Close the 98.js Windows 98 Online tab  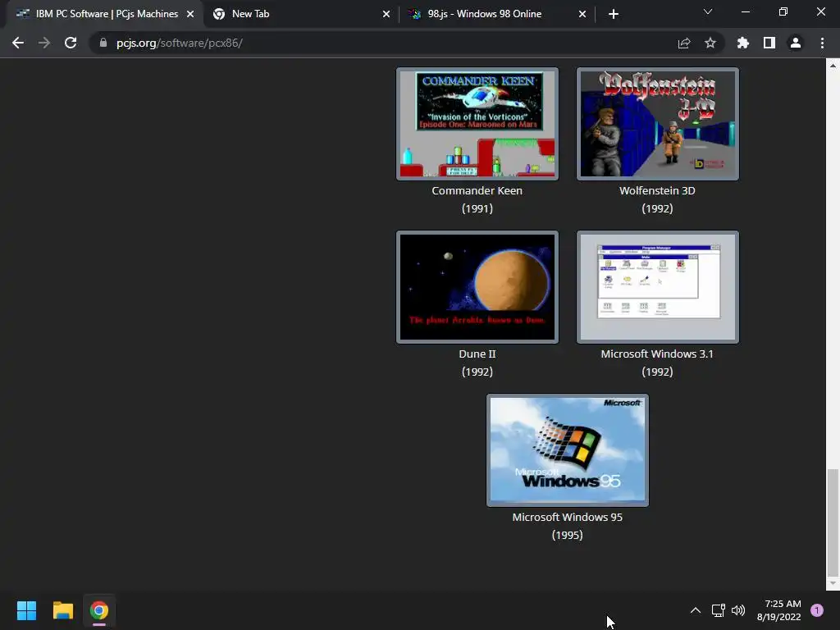pyautogui.click(x=582, y=14)
